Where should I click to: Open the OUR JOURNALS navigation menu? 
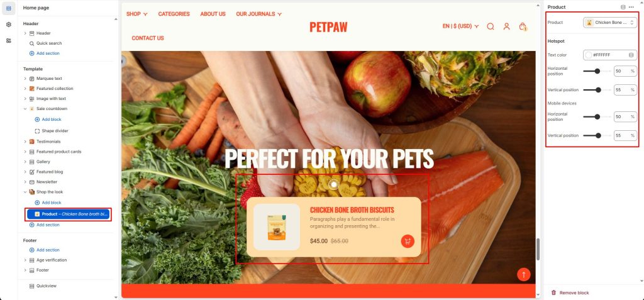pyautogui.click(x=258, y=14)
